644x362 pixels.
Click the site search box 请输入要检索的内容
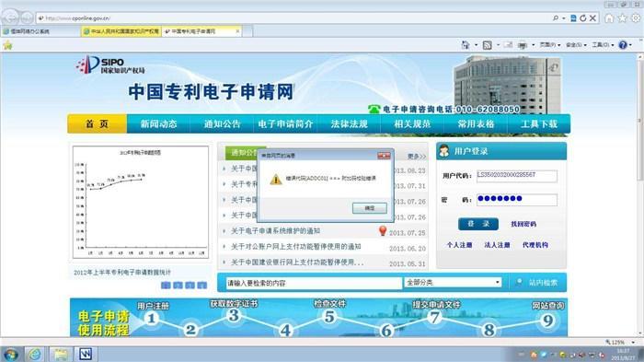[x=315, y=283]
